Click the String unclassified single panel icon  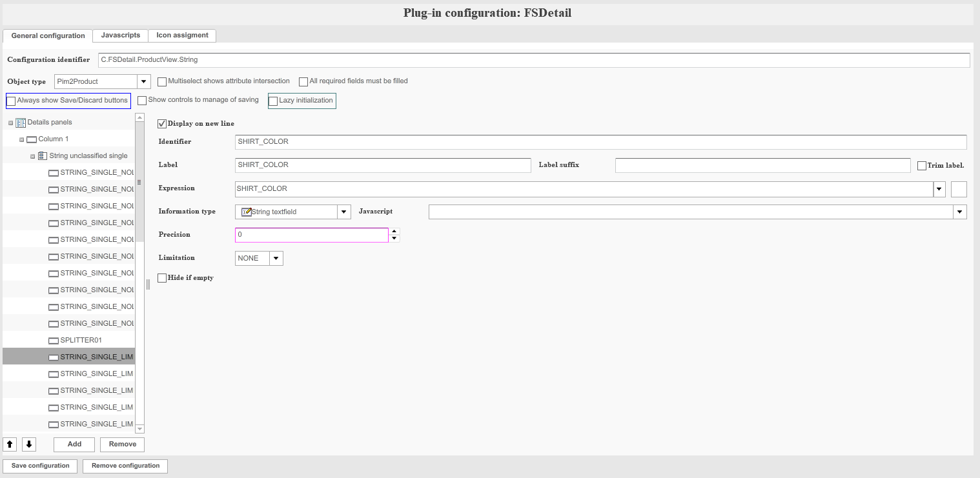pyautogui.click(x=43, y=156)
